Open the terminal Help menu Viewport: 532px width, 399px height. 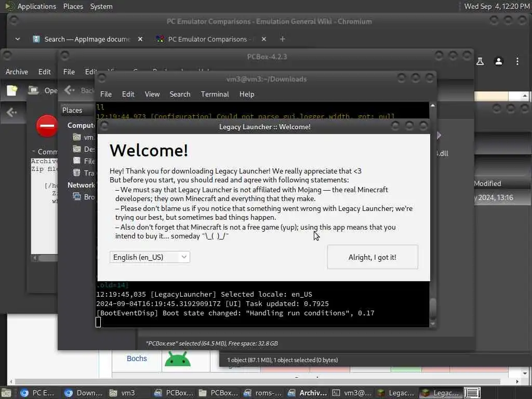tap(247, 95)
